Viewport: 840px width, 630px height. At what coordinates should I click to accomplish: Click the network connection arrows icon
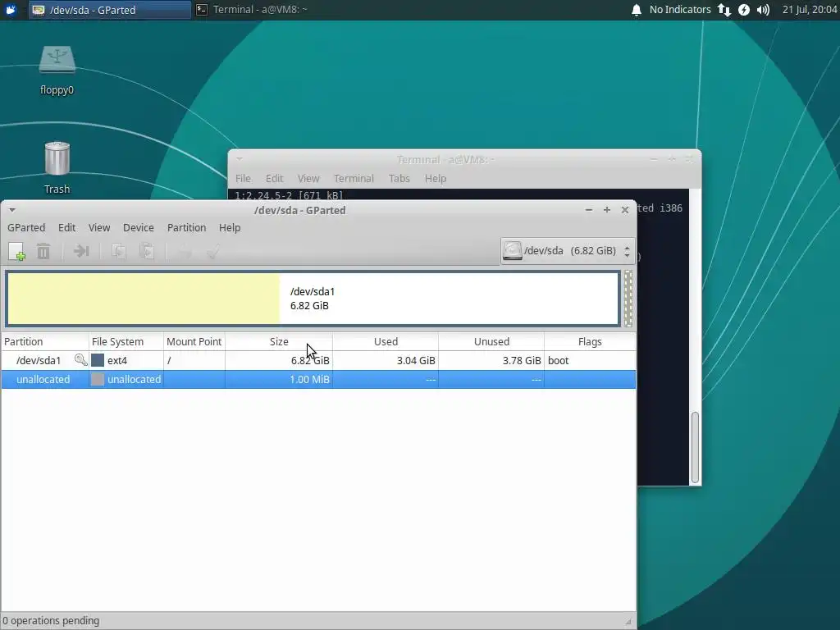pyautogui.click(x=724, y=10)
